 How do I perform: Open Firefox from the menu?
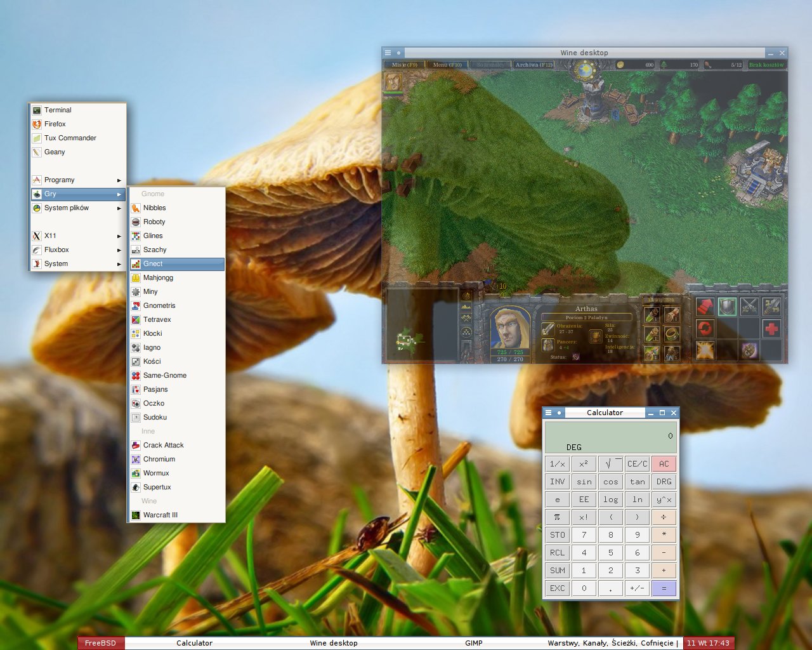[77, 124]
